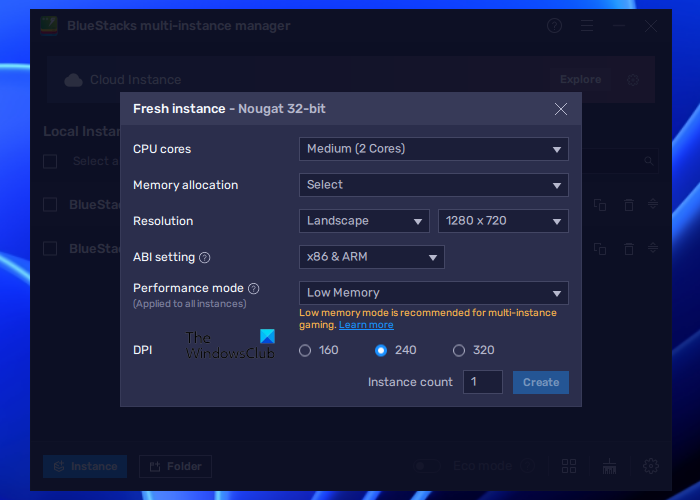
Task: Open the Landscape orientation dropdown
Action: coord(364,221)
